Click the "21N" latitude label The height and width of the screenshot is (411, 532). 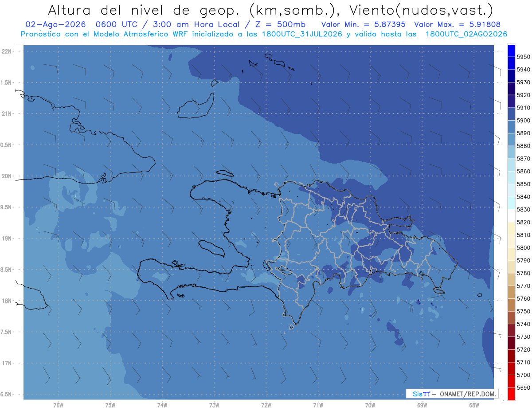[x=7, y=114]
